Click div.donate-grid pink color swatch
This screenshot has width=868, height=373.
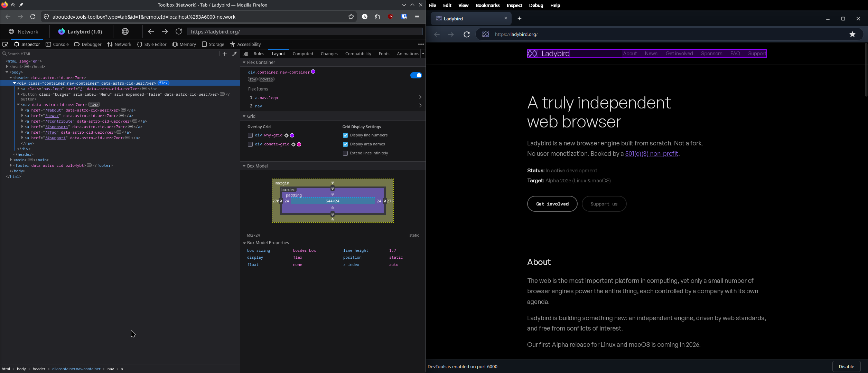point(299,144)
